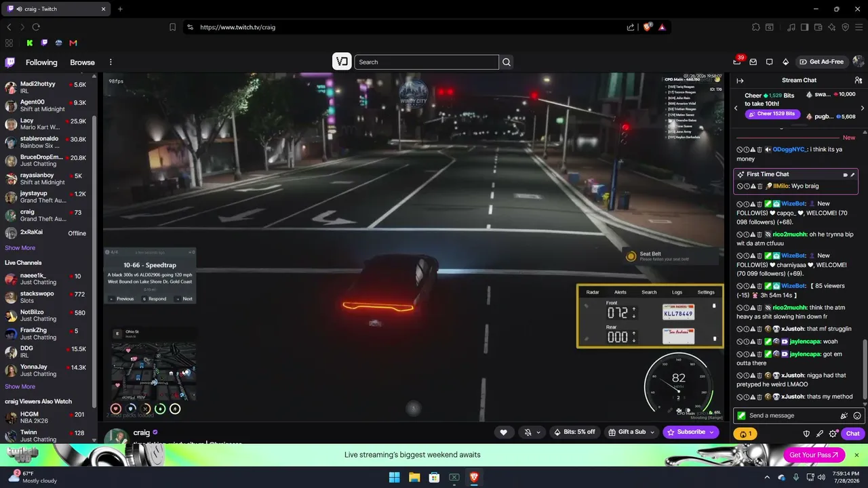
Task: Click the hype flame counter button
Action: 746,434
